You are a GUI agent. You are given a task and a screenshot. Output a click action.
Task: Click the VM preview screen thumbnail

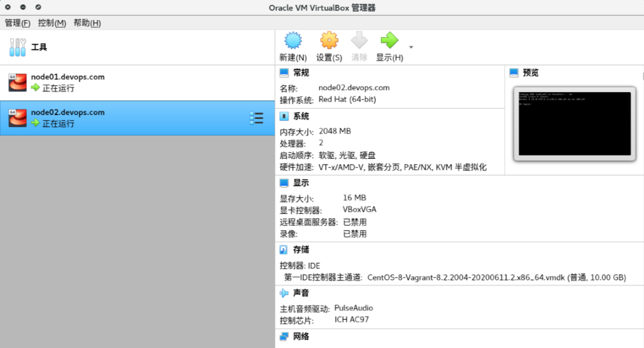click(575, 124)
